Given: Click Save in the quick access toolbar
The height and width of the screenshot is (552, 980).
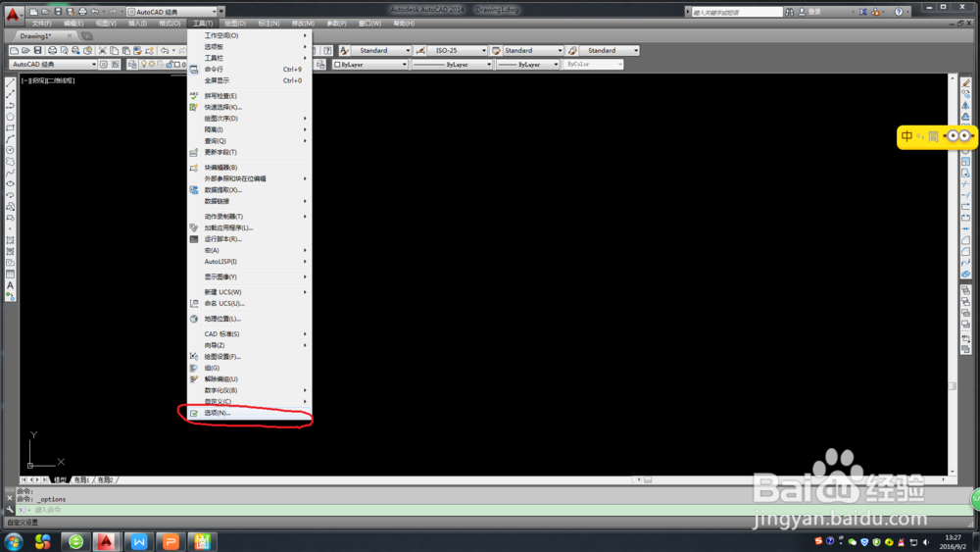Looking at the screenshot, I should coord(58,11).
